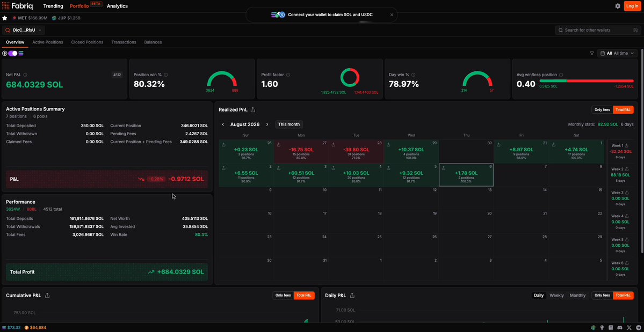Switch to Active Positions tab

[48, 42]
